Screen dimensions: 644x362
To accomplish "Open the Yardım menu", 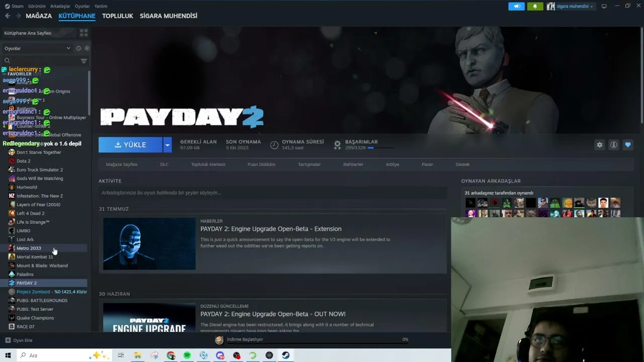I will pyautogui.click(x=101, y=6).
